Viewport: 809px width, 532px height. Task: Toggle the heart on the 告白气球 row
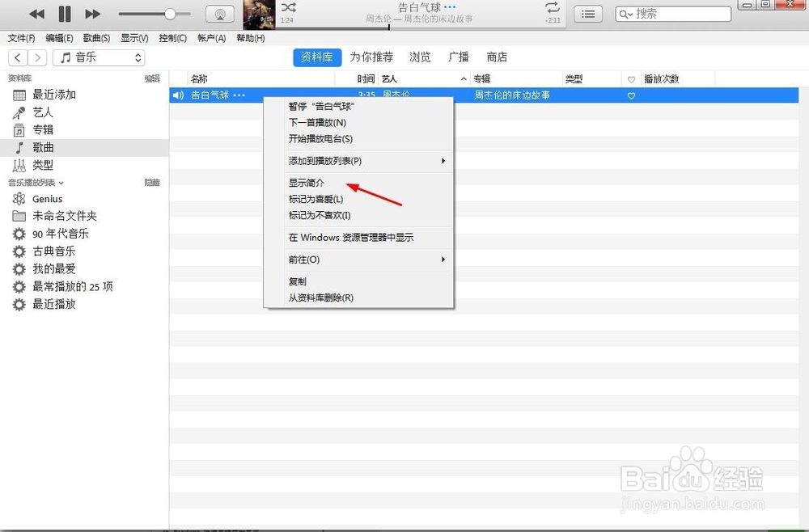pyautogui.click(x=631, y=96)
